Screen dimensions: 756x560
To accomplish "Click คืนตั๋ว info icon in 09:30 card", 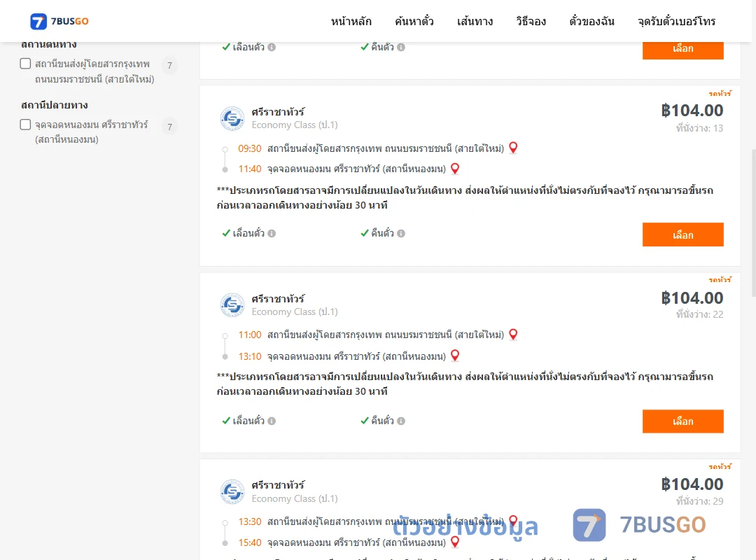I will point(401,234).
